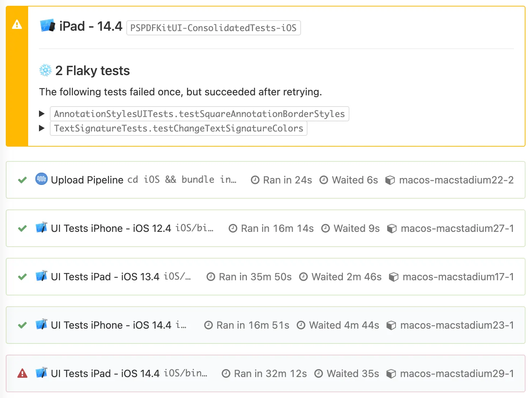The height and width of the screenshot is (398, 532).
Task: Click the iPad emoji in the header
Action: [47, 26]
